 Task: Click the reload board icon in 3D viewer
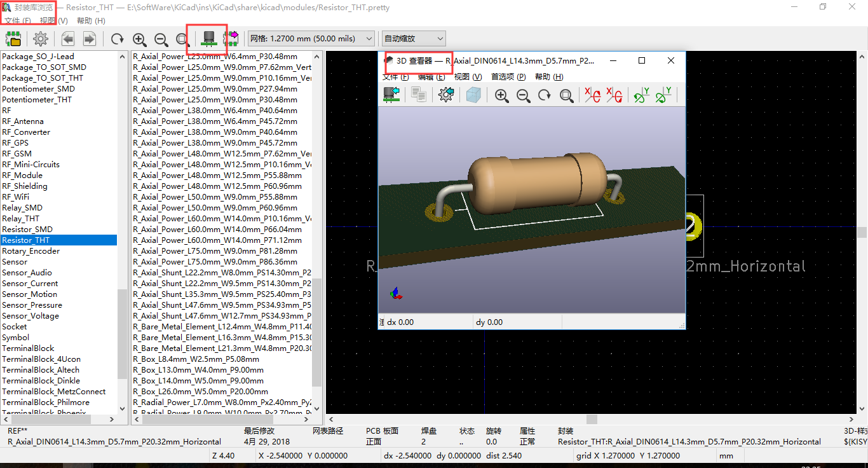tap(391, 95)
